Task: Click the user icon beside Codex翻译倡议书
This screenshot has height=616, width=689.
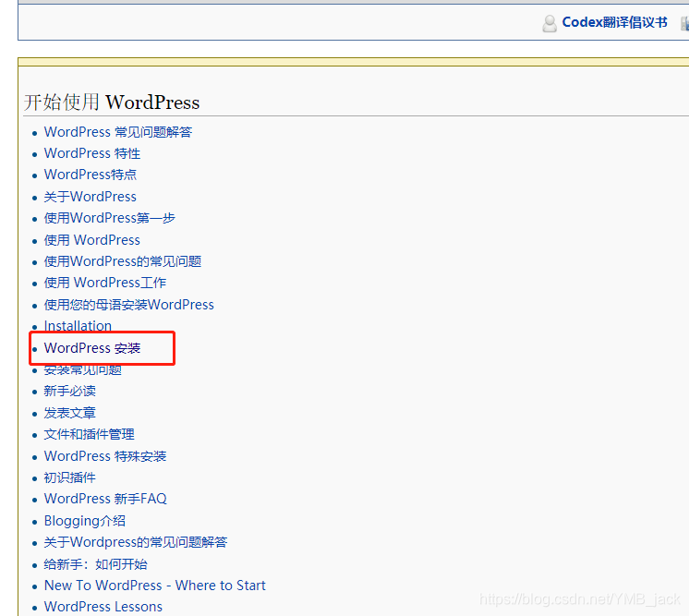Action: pos(550,23)
